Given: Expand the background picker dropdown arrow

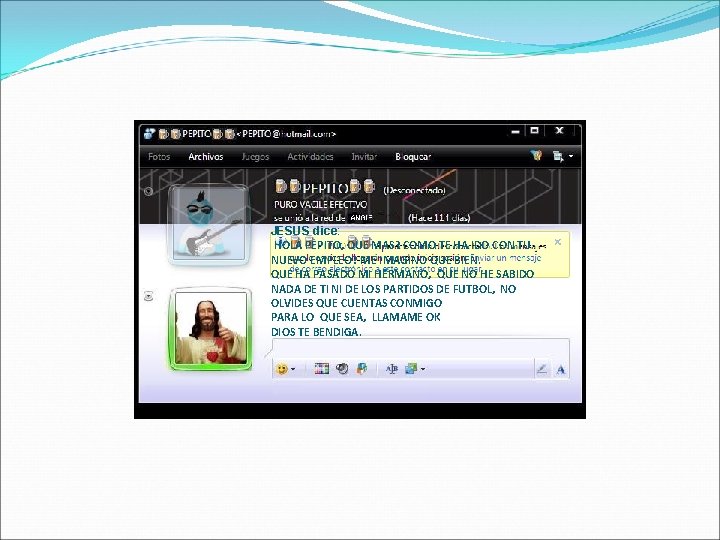Looking at the screenshot, I should click(423, 369).
